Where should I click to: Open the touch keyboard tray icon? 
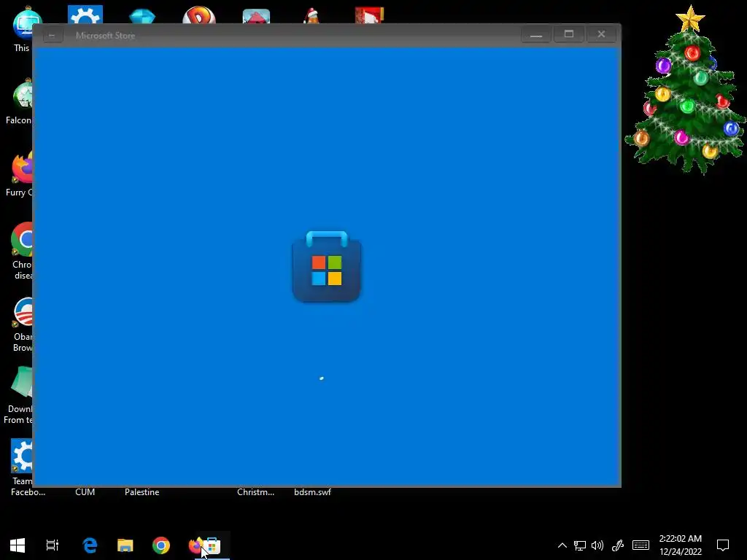640,545
